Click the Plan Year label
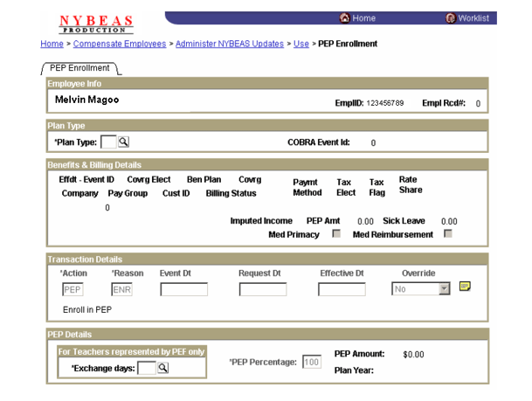This screenshot has width=532, height=401. coord(354,370)
